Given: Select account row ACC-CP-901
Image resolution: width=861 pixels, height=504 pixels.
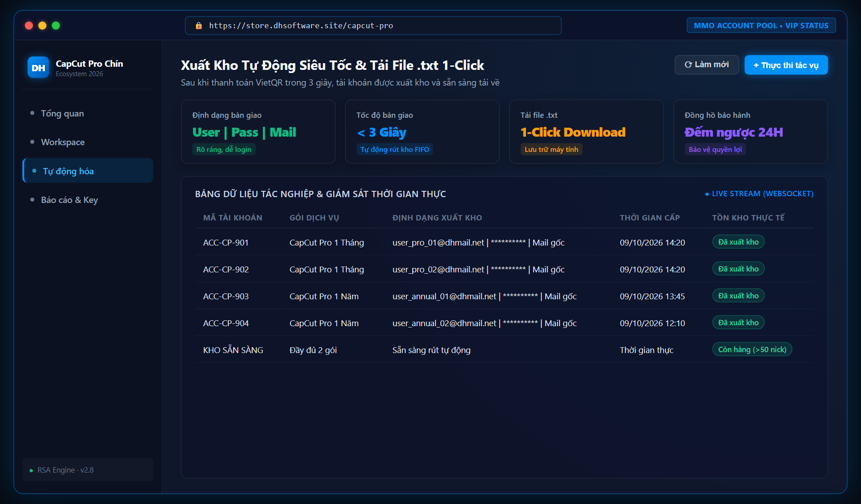Looking at the screenshot, I should click(x=504, y=242).
